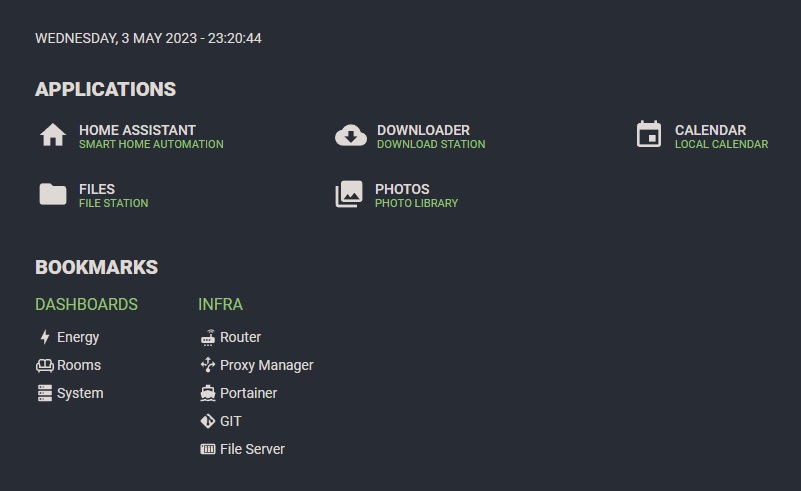The image size is (801, 491).
Task: Open the Proxy Manager bookmark
Action: point(267,365)
